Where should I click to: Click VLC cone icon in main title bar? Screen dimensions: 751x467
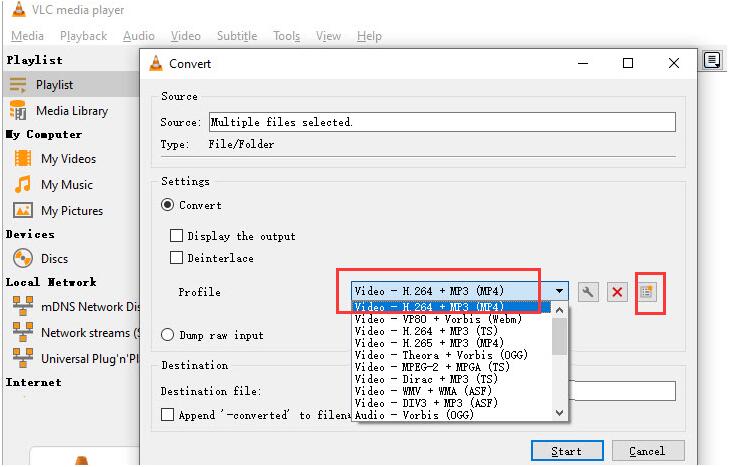(19, 9)
